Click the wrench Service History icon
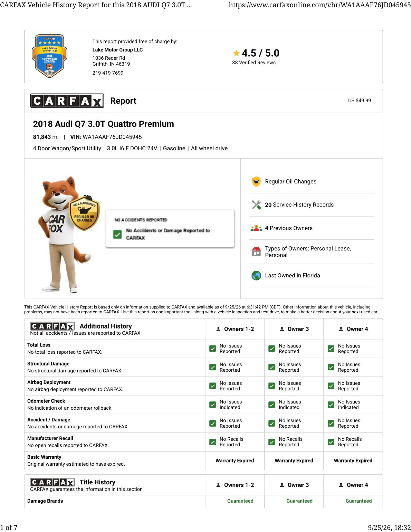The height and width of the screenshot is (532, 411). tap(256, 205)
